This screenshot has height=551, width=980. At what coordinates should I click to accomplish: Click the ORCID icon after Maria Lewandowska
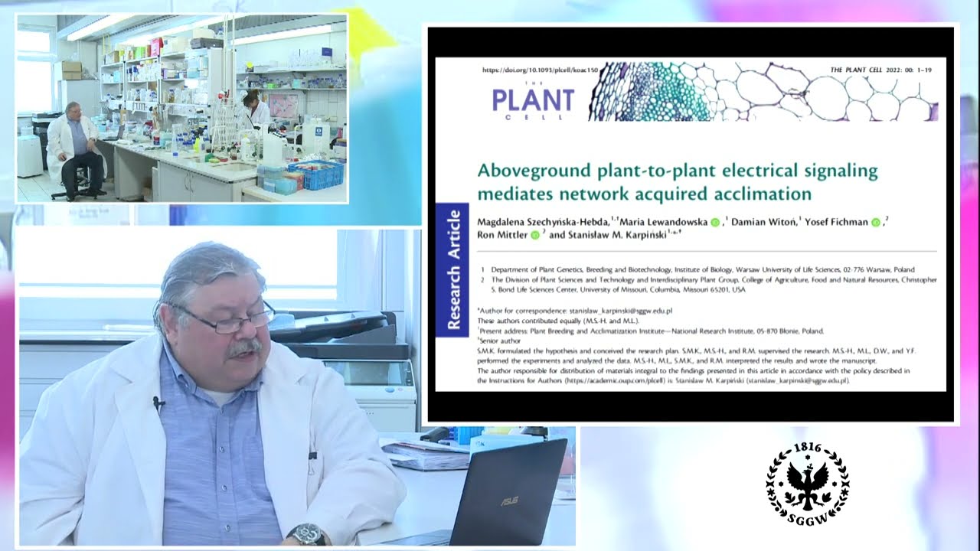[715, 223]
